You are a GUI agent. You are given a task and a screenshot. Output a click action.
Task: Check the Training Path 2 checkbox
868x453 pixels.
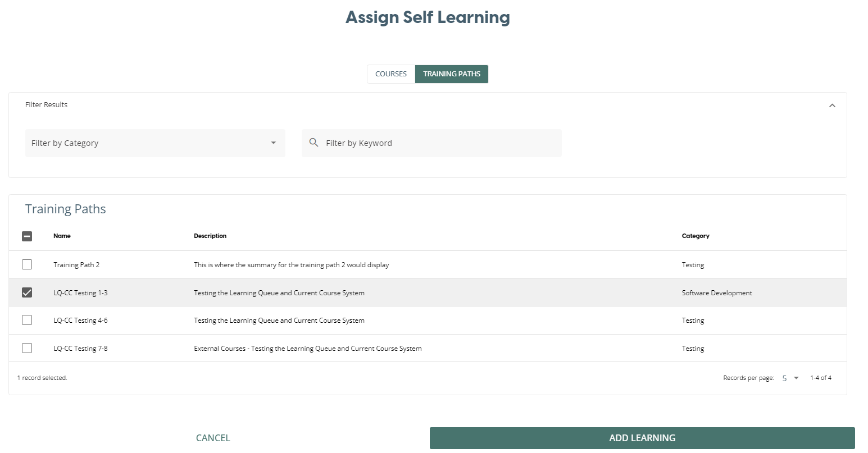(x=27, y=264)
